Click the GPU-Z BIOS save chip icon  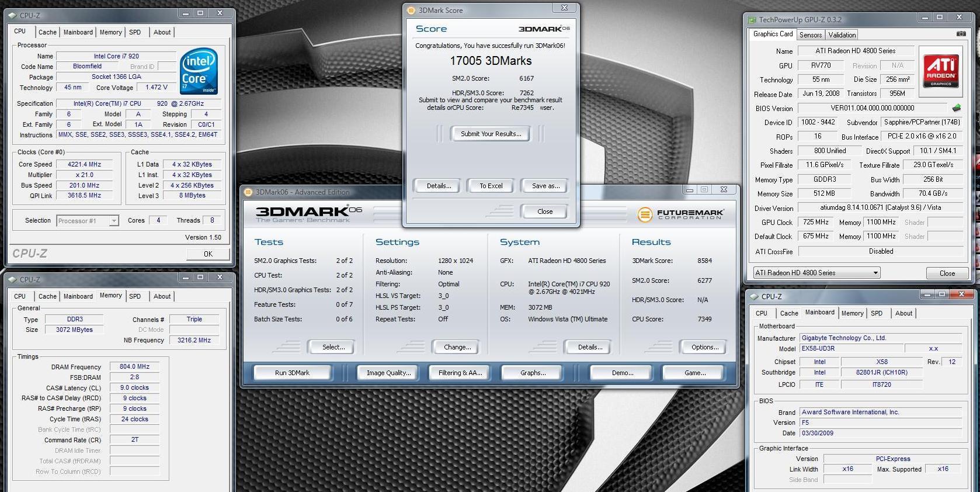956,108
